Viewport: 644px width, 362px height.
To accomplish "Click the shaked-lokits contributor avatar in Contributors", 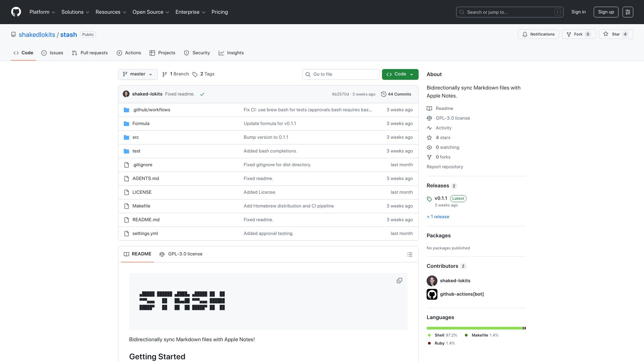I will coord(432,281).
